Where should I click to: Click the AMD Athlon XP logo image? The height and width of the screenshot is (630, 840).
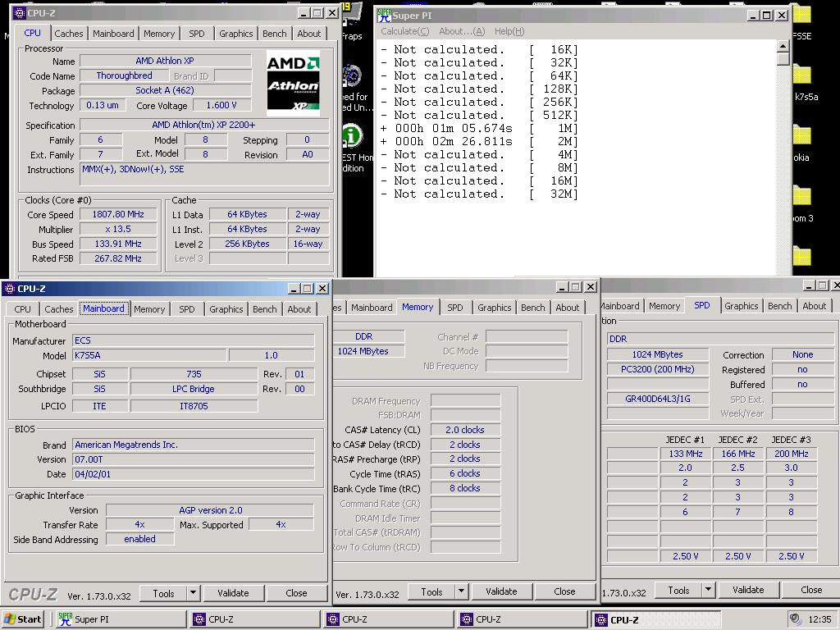coord(293,84)
